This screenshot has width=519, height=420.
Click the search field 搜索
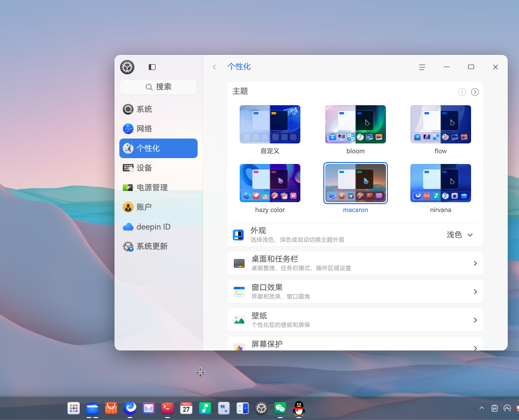(x=158, y=87)
